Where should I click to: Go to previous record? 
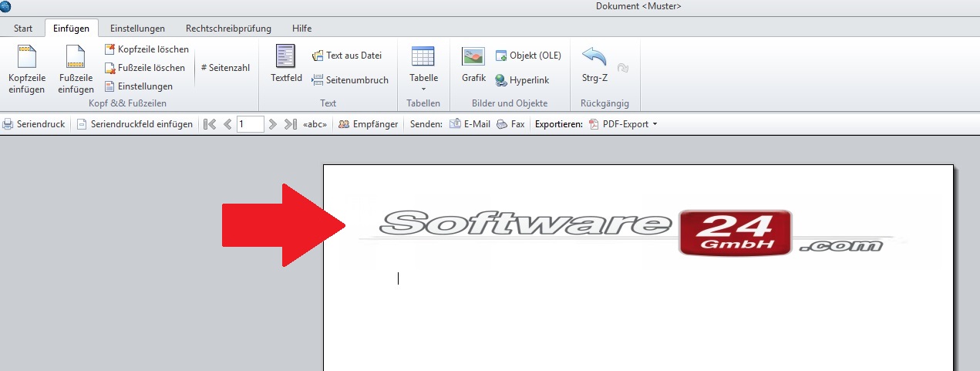[227, 124]
